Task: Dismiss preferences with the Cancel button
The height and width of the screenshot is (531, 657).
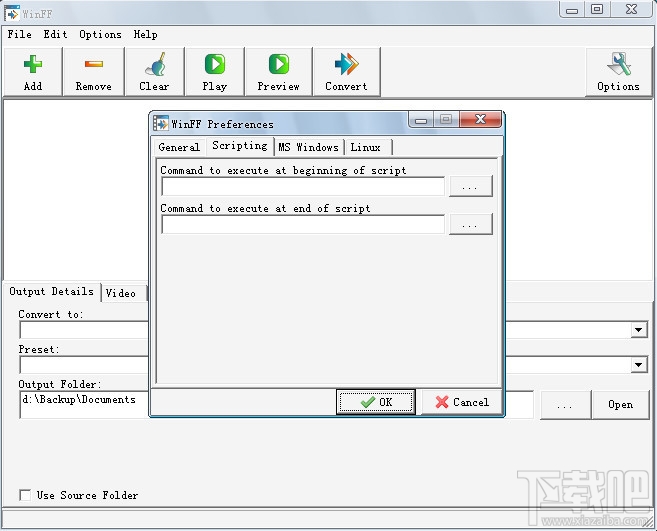Action: click(462, 402)
